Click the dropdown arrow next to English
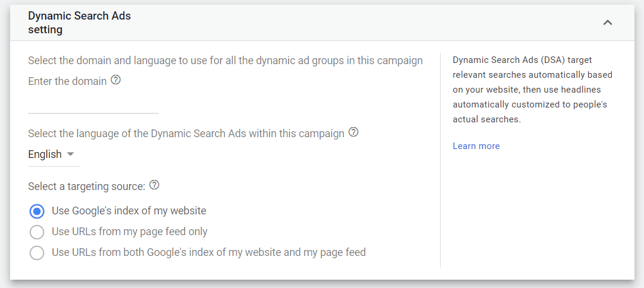 point(70,154)
